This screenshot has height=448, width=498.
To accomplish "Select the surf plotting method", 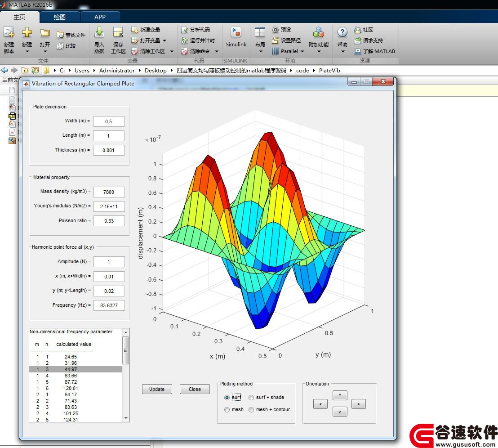I will pos(227,398).
